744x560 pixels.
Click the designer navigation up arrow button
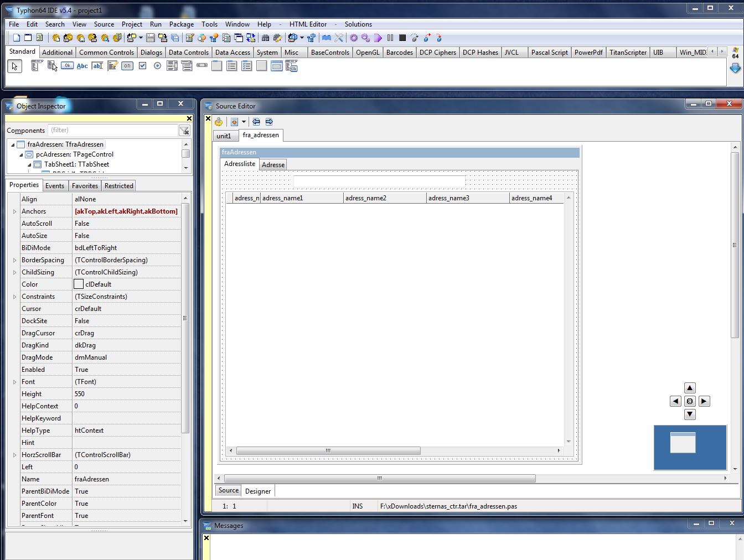pos(690,388)
